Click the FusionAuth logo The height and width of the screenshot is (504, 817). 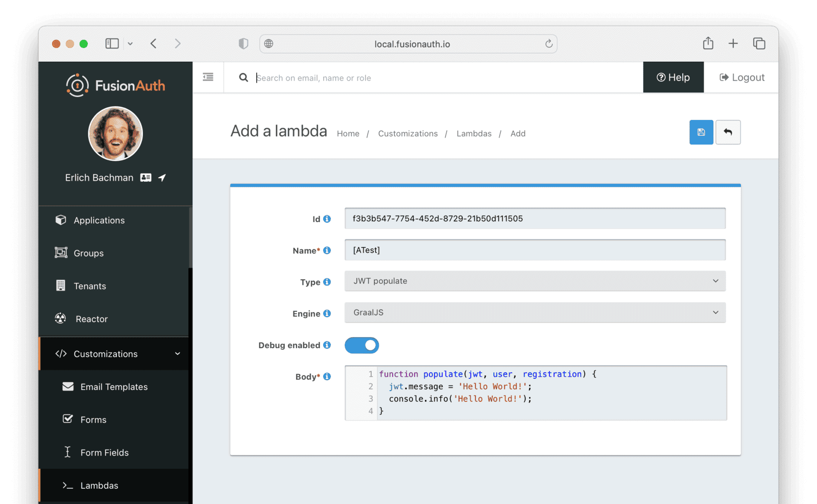(x=115, y=85)
